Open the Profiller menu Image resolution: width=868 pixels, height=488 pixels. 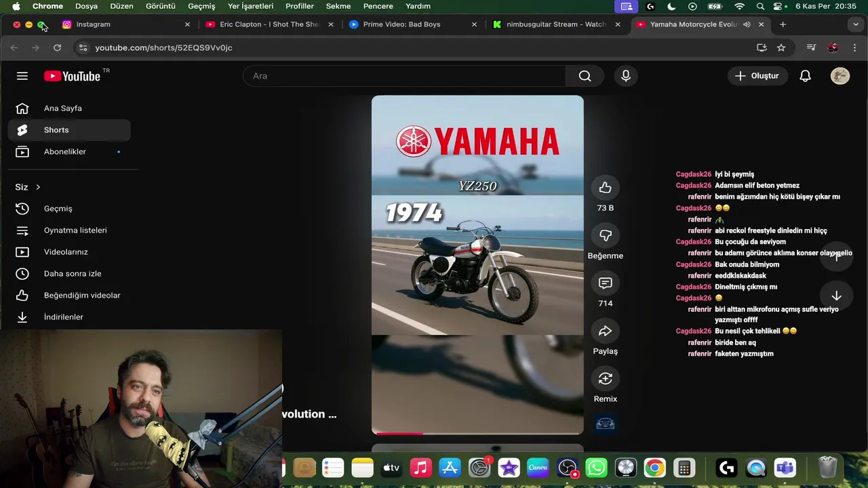click(x=300, y=6)
